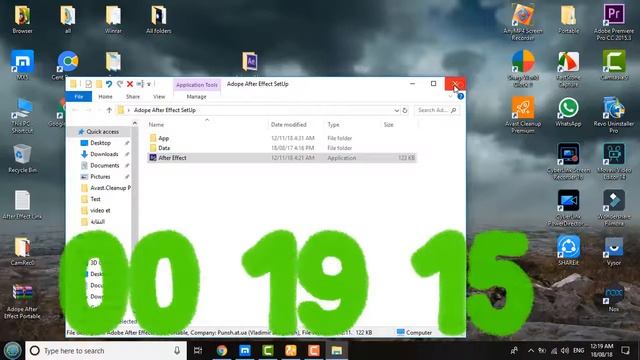This screenshot has width=640, height=360.
Task: Open the File tab in Explorer
Action: coord(79,97)
